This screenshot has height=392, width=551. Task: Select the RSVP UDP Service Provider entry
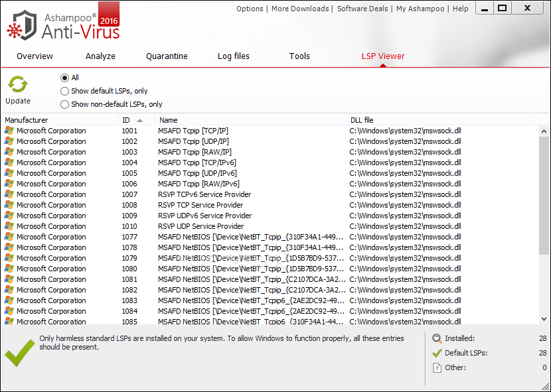(x=200, y=226)
